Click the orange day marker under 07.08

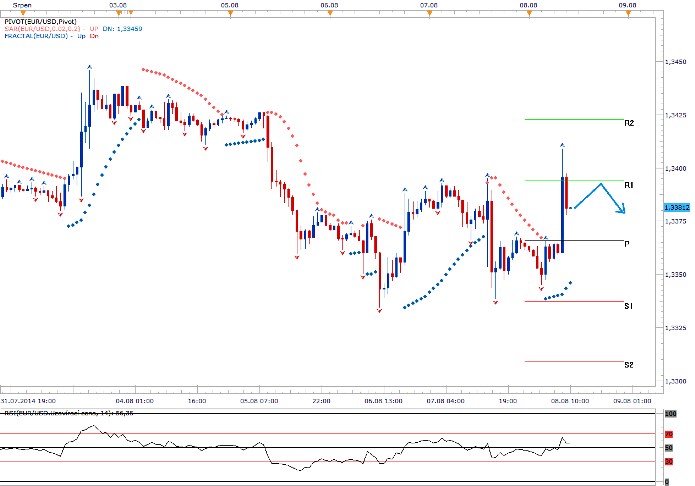pyautogui.click(x=429, y=13)
